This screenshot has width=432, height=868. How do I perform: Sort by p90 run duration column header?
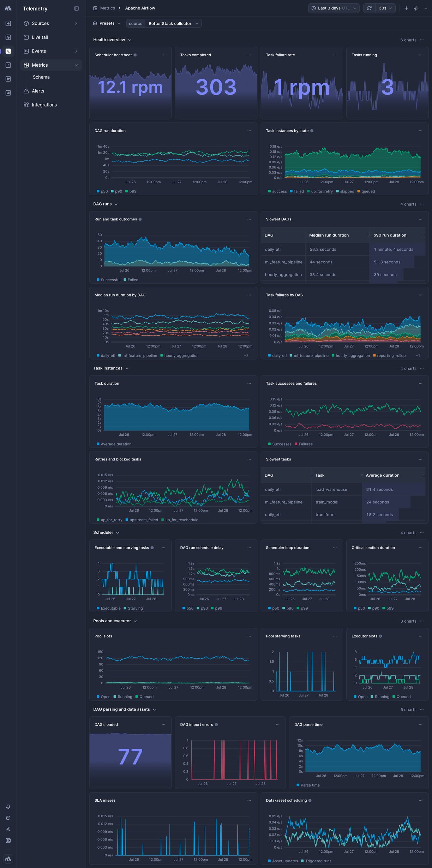390,235
